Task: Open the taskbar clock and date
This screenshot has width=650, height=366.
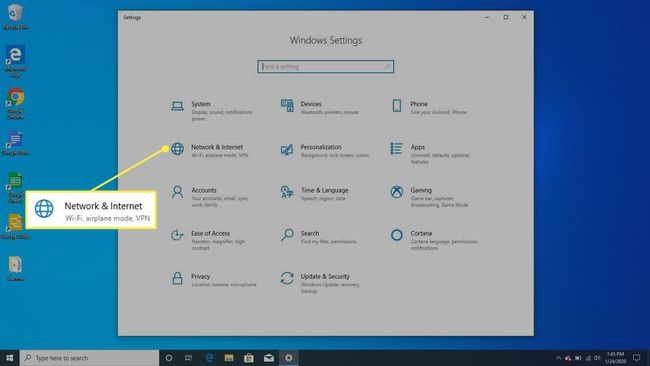Action: click(x=615, y=358)
